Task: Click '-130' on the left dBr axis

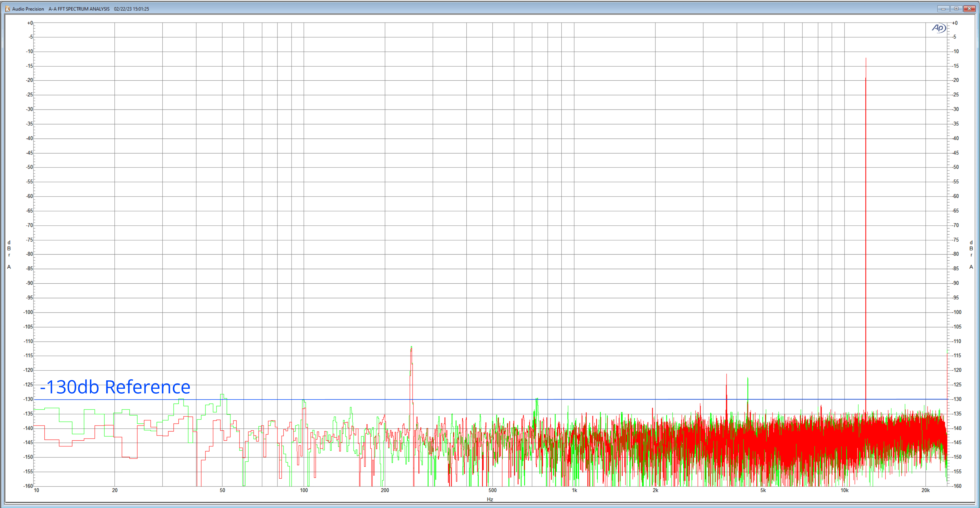Action: [28, 399]
